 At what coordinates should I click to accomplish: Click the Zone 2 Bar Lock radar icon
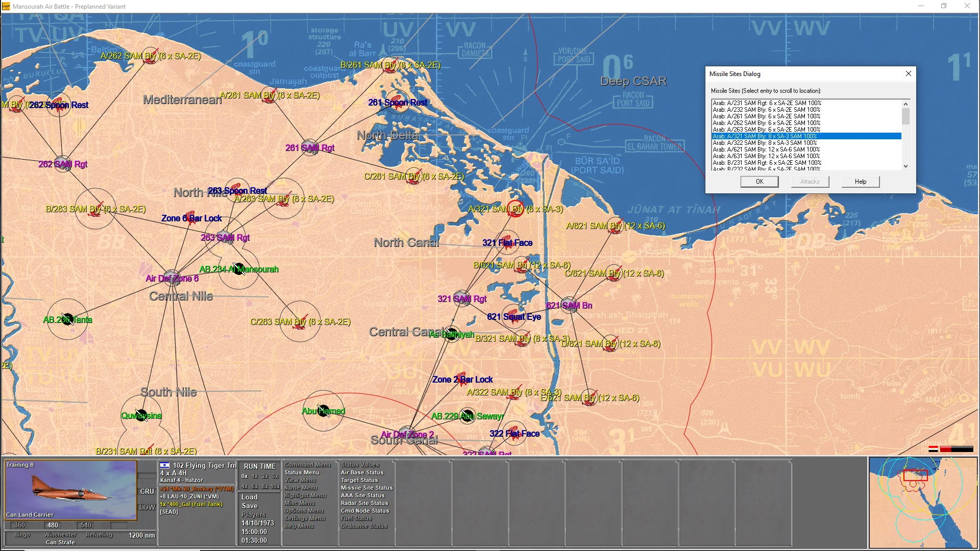pyautogui.click(x=461, y=380)
